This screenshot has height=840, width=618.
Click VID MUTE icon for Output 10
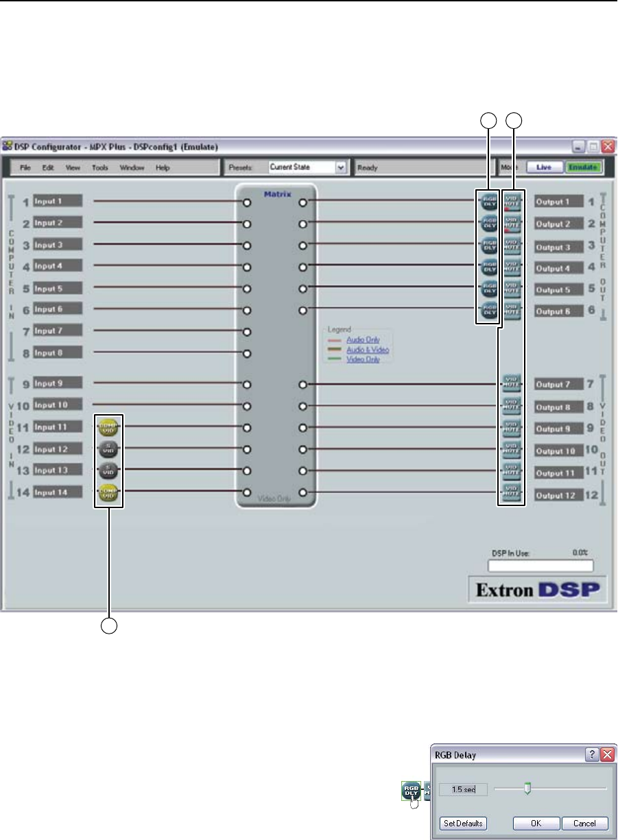512,450
